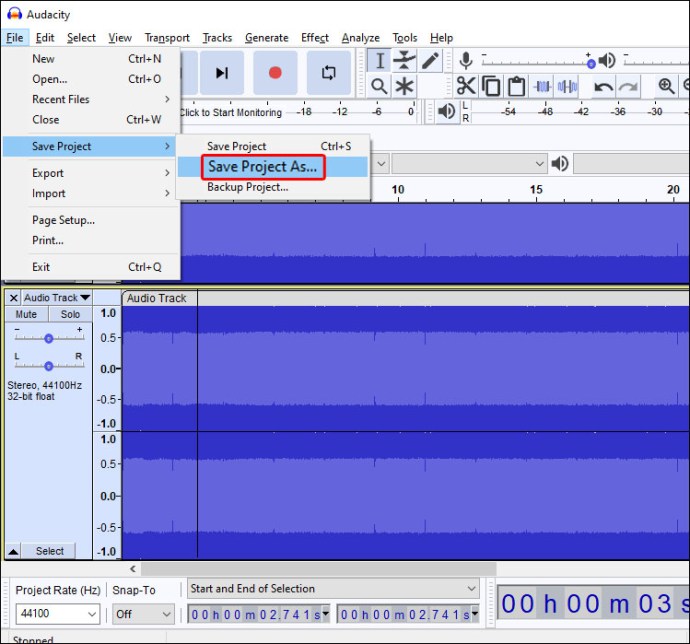The height and width of the screenshot is (644, 690).
Task: Click the Redo arrow icon
Action: (628, 87)
